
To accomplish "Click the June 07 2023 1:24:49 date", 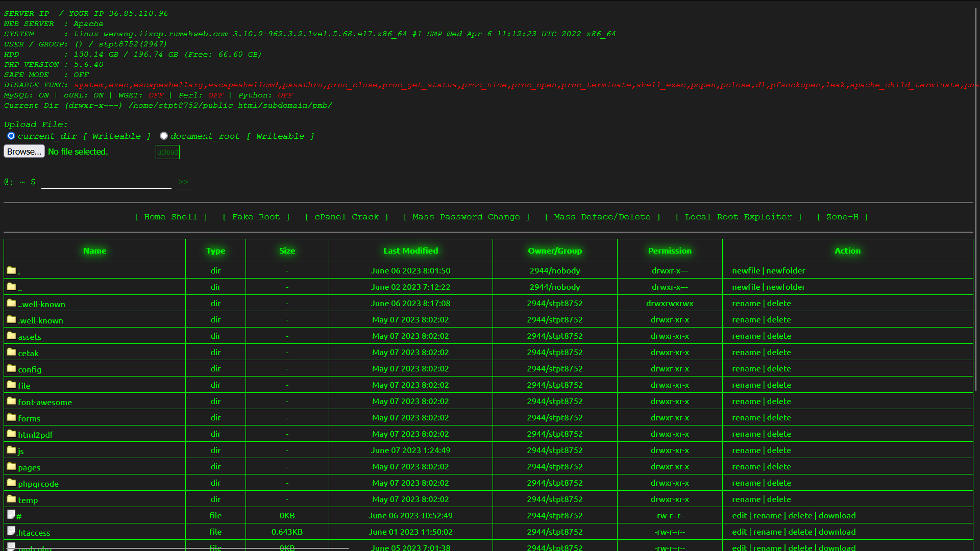I will pos(410,450).
